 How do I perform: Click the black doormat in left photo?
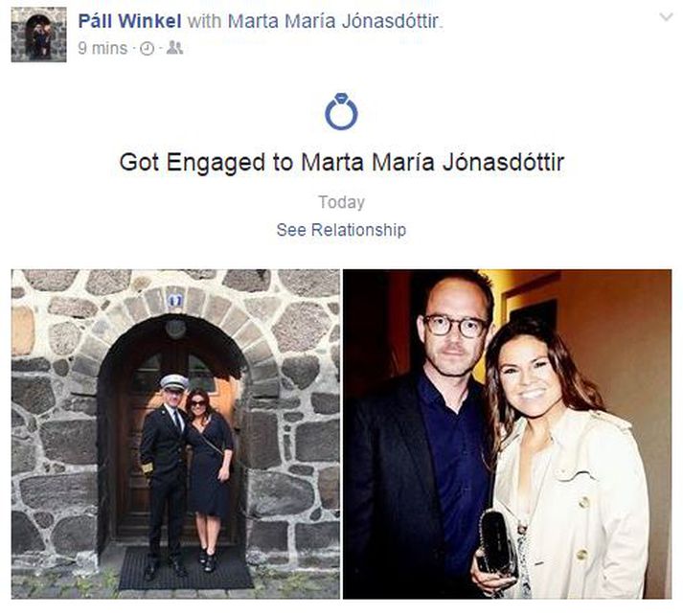tap(186, 568)
